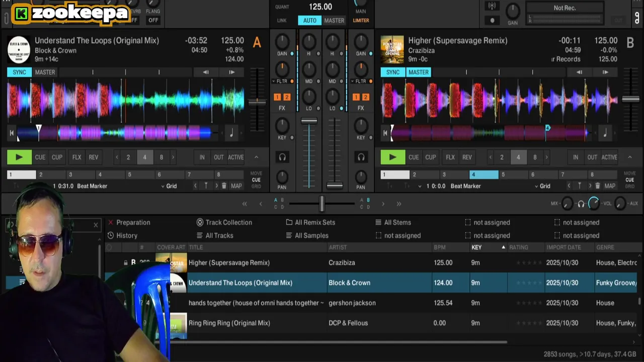
Task: Click crossfader fast-right double arrow
Action: 399,204
